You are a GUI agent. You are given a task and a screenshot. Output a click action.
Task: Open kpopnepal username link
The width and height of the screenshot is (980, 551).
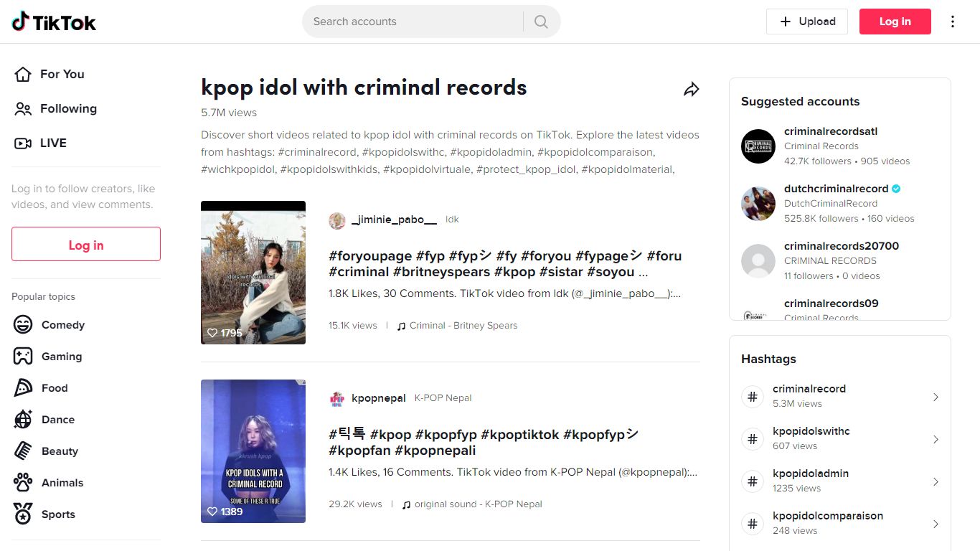pyautogui.click(x=379, y=398)
